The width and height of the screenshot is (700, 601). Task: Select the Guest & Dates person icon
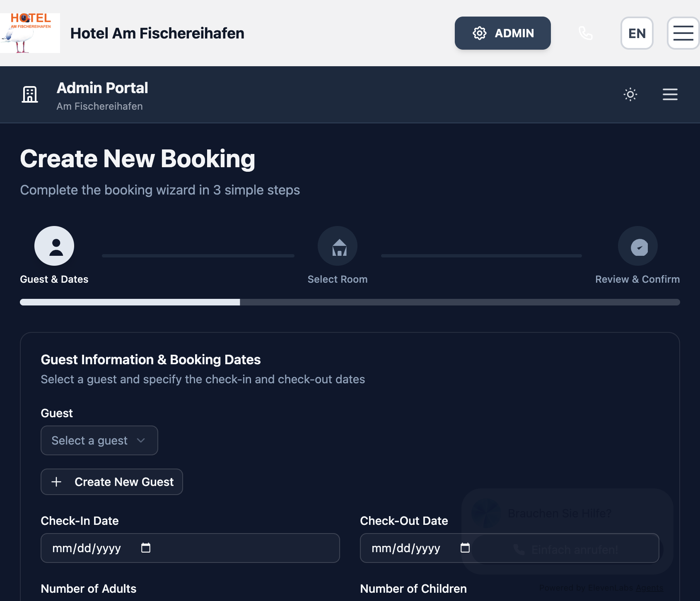point(54,245)
